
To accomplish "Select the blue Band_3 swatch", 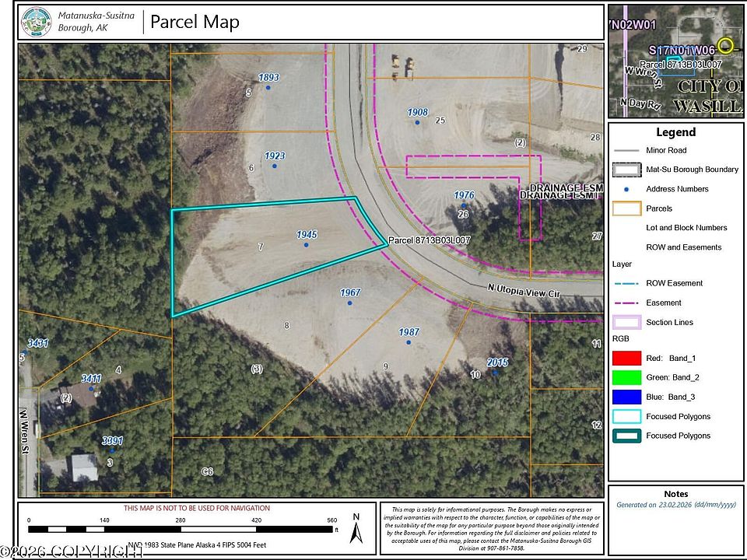I will (626, 397).
